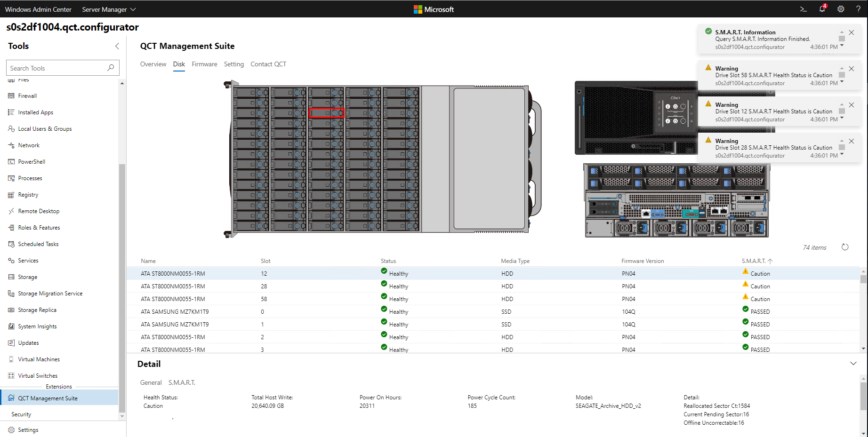The height and width of the screenshot is (437, 868).
Task: Switch to the Contact QCT tab
Action: [x=268, y=64]
